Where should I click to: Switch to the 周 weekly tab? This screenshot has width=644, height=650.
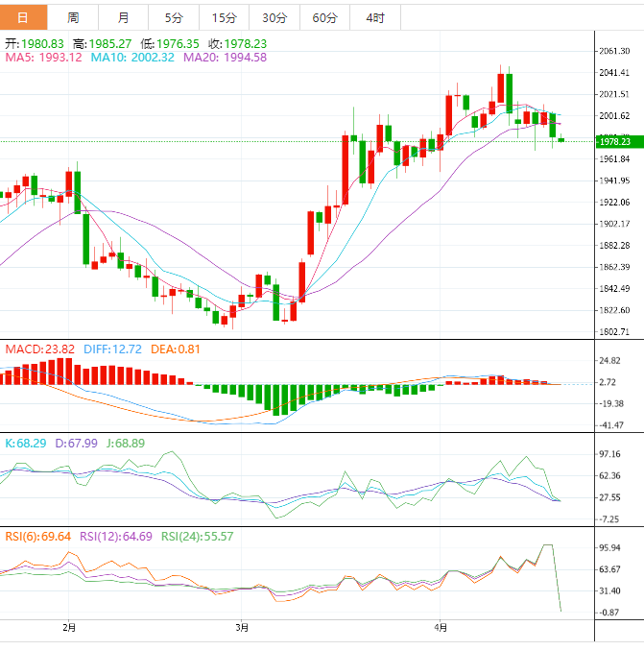click(x=74, y=17)
